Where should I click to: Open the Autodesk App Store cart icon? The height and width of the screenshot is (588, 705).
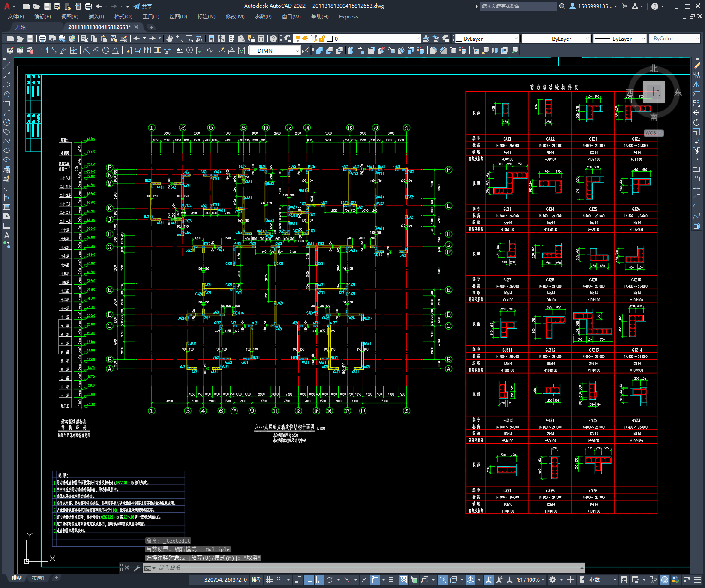click(624, 6)
